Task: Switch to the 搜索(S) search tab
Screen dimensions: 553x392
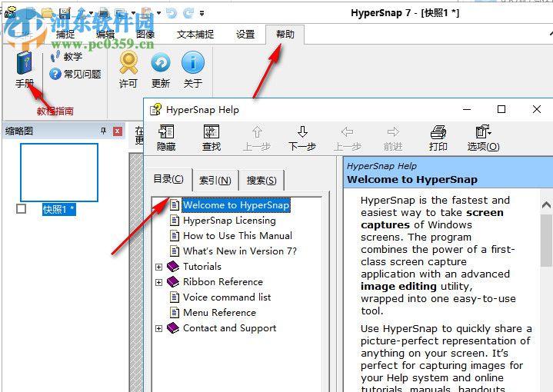Action: 262,181
